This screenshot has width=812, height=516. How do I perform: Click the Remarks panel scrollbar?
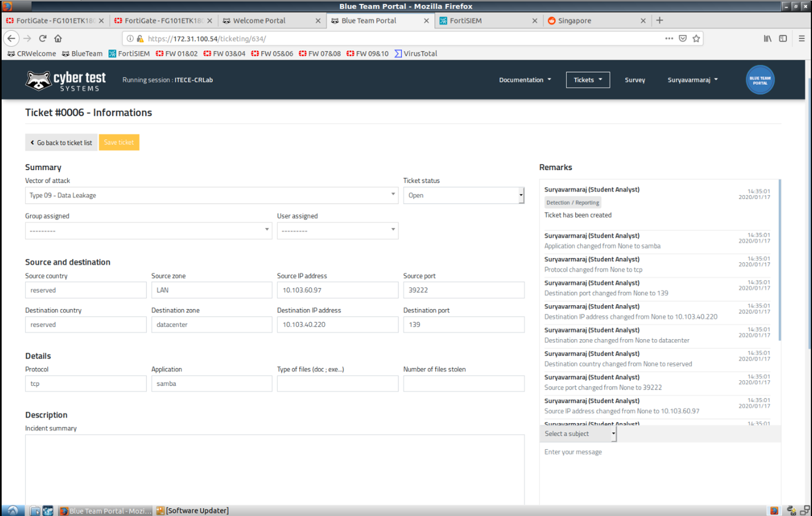point(779,259)
